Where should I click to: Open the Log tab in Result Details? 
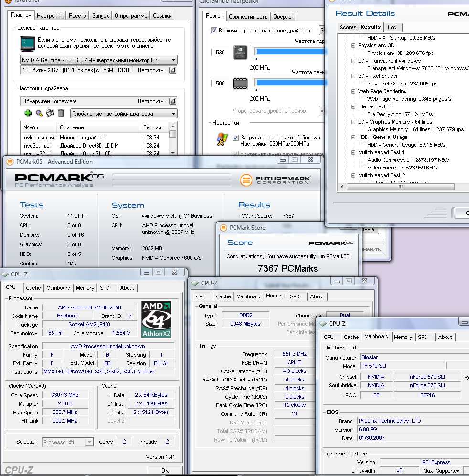[392, 27]
